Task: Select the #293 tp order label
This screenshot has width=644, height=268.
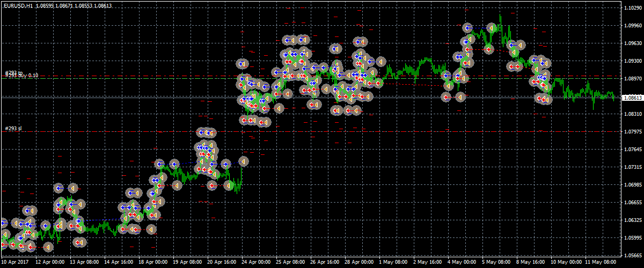Action: (13, 72)
